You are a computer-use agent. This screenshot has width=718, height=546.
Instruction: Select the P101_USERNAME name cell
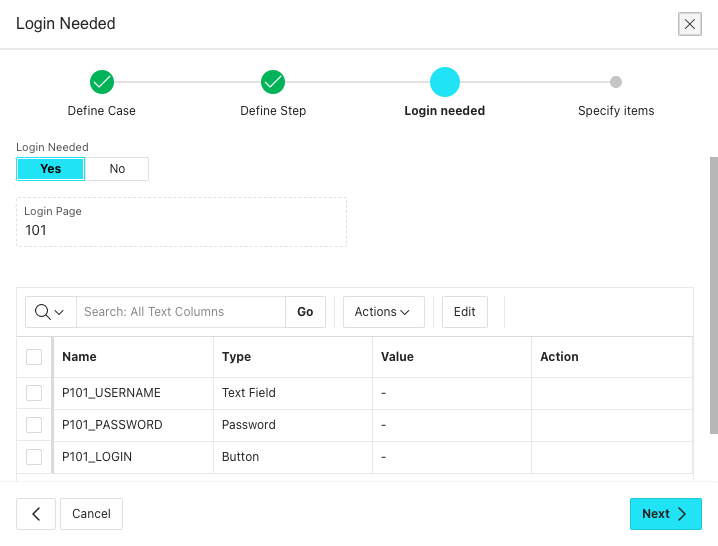click(133, 393)
